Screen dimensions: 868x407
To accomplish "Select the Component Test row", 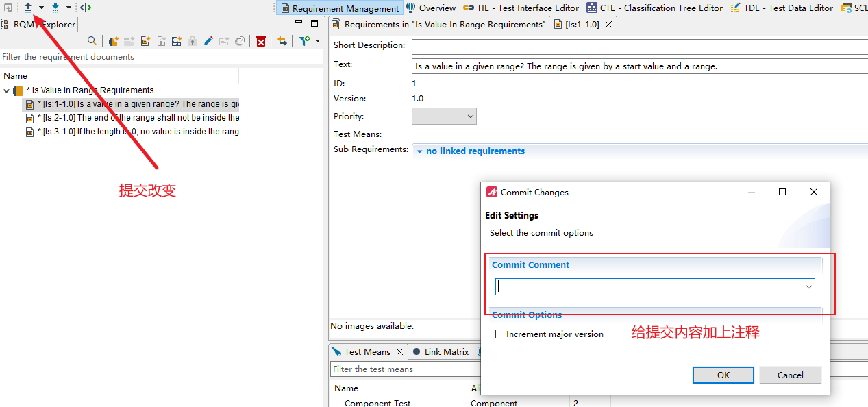I will pos(377,403).
